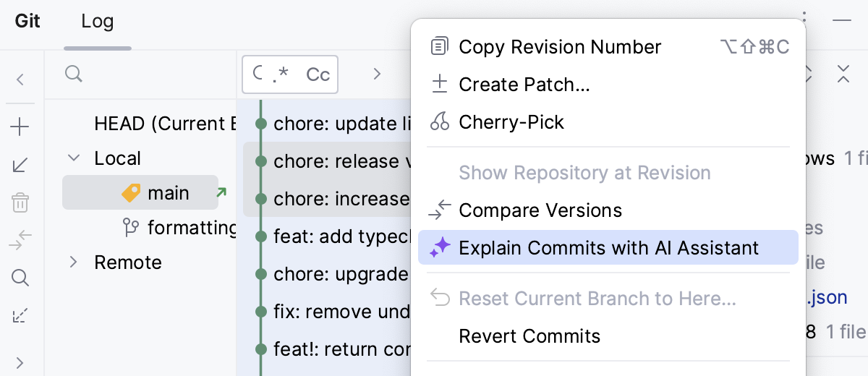Click the magnifier icon in left sidebar
868x376 pixels.
[20, 278]
